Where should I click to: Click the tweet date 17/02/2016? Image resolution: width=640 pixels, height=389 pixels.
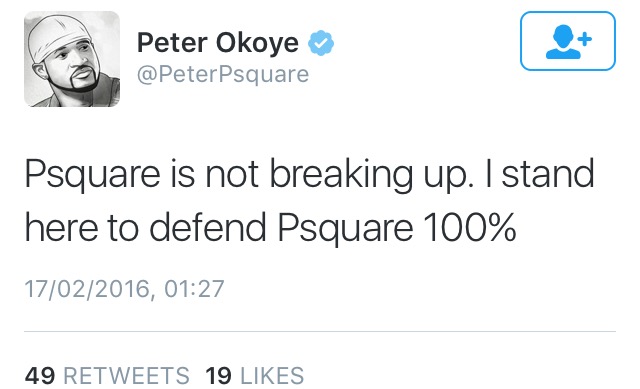tap(87, 289)
